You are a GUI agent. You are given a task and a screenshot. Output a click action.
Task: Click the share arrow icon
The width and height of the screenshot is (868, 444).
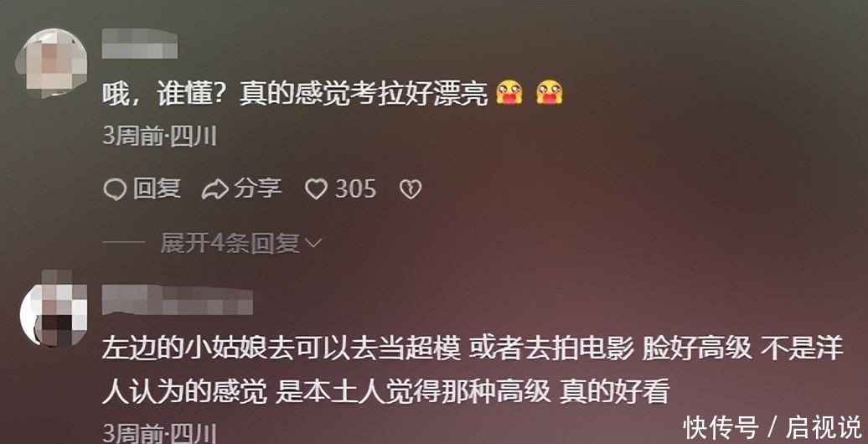pyautogui.click(x=214, y=190)
